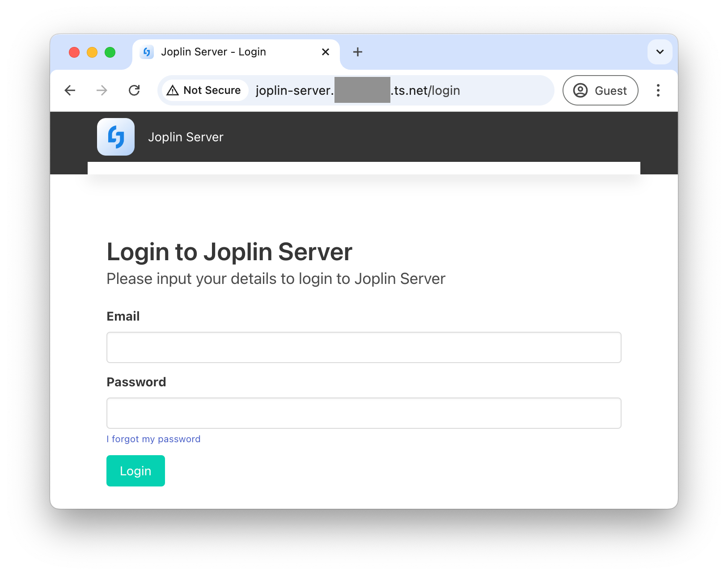
Task: Open a new browser tab with the plus
Action: [x=357, y=52]
